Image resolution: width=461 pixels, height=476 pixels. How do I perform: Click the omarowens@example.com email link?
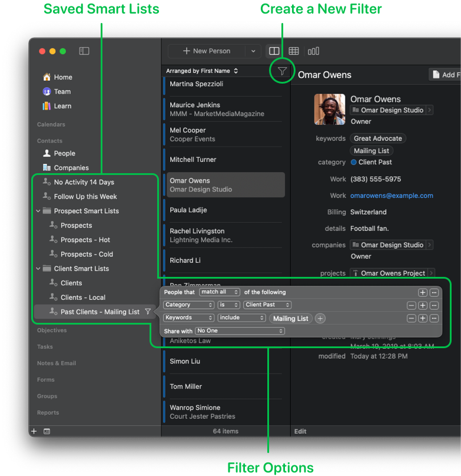pos(392,196)
